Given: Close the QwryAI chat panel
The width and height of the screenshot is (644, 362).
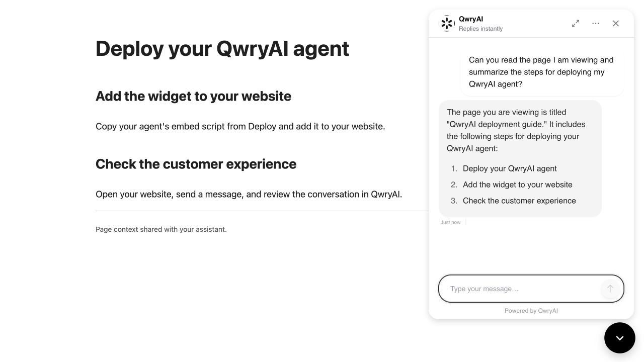Looking at the screenshot, I should click(x=616, y=24).
